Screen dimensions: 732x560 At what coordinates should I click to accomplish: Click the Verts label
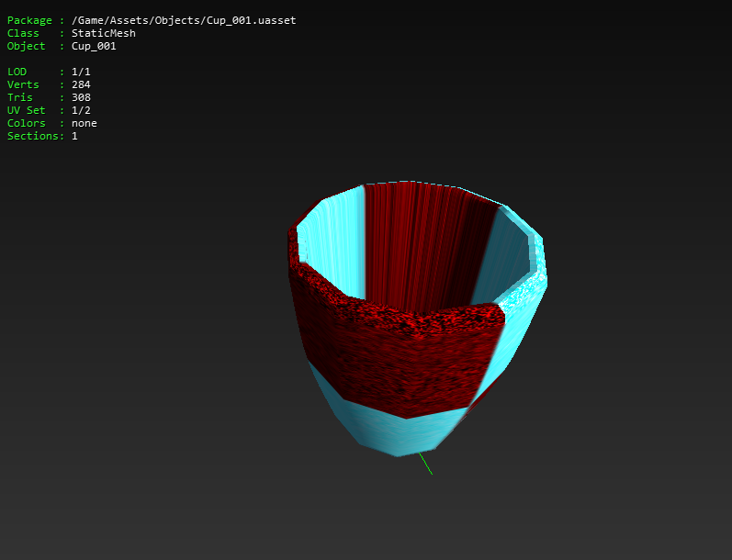(23, 84)
